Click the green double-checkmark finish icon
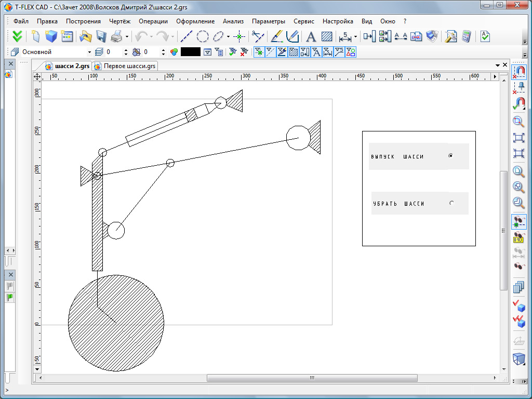This screenshot has width=532, height=399. (17, 36)
